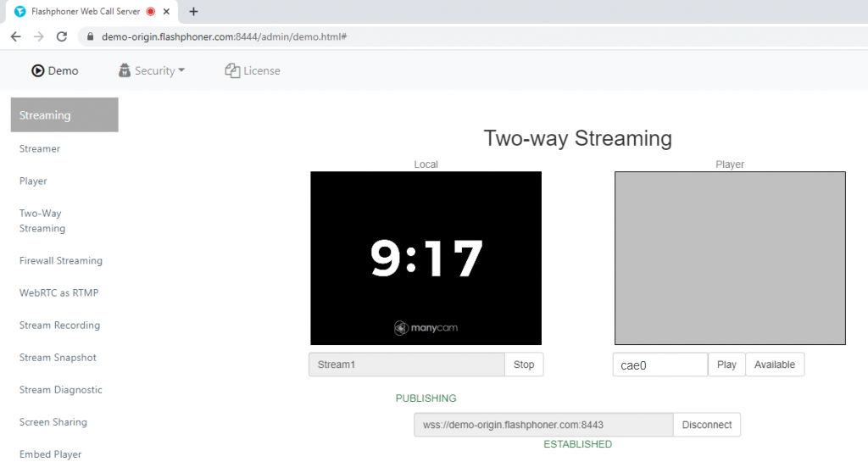Click the Stream1 publish name field
Image resolution: width=868 pixels, height=462 pixels.
coord(407,365)
